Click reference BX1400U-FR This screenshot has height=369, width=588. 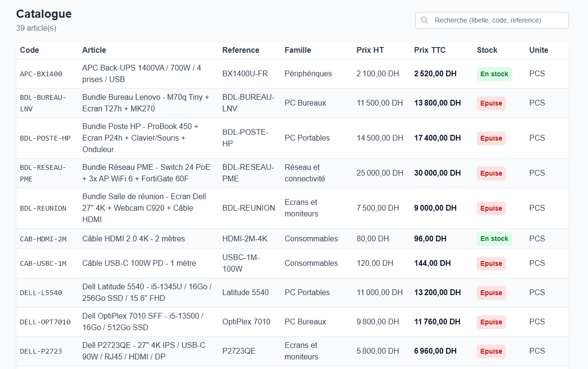pos(245,73)
